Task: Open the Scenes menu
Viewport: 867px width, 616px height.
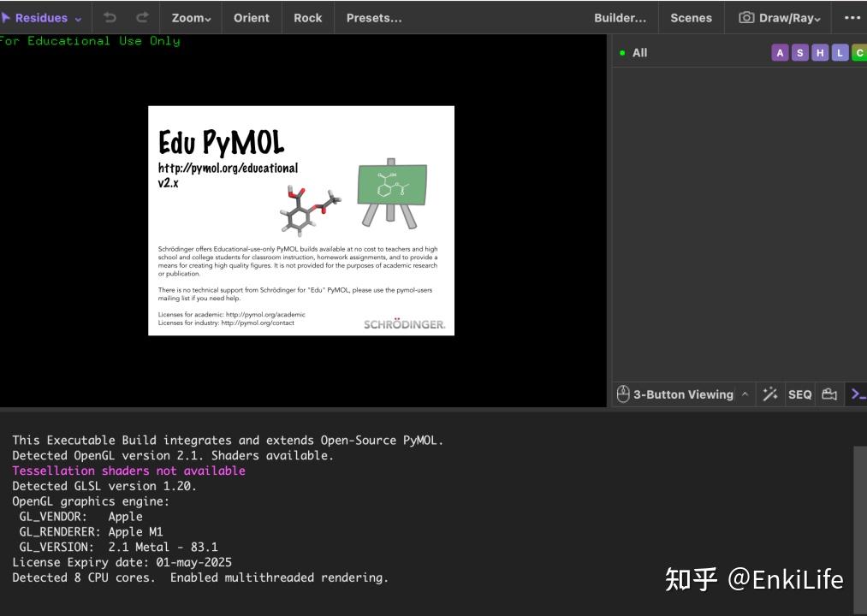Action: (x=691, y=17)
